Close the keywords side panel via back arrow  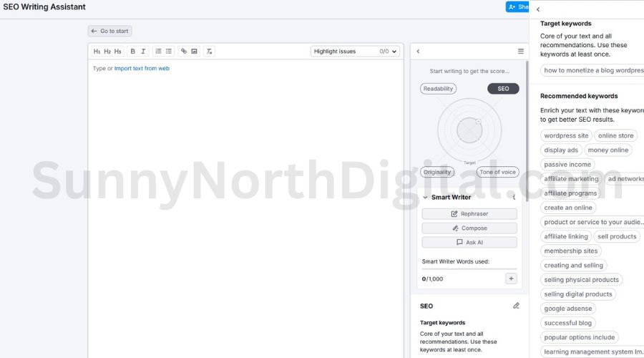click(x=538, y=9)
